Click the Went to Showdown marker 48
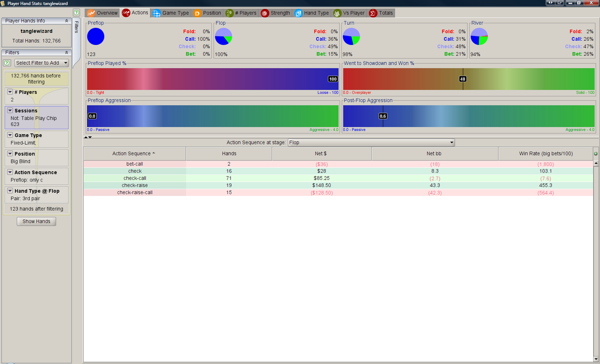The width and height of the screenshot is (600, 364). [x=463, y=79]
